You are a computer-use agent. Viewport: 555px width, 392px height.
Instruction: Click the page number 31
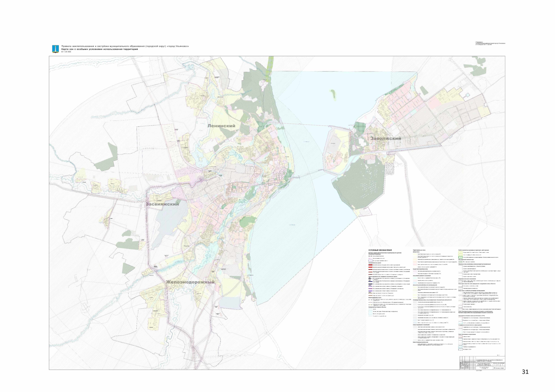point(525,372)
